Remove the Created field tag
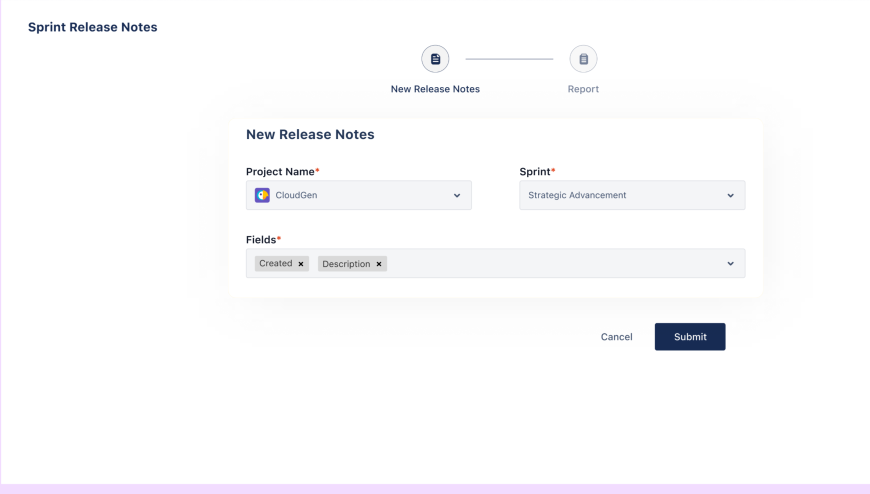The height and width of the screenshot is (494, 870). pos(301,264)
